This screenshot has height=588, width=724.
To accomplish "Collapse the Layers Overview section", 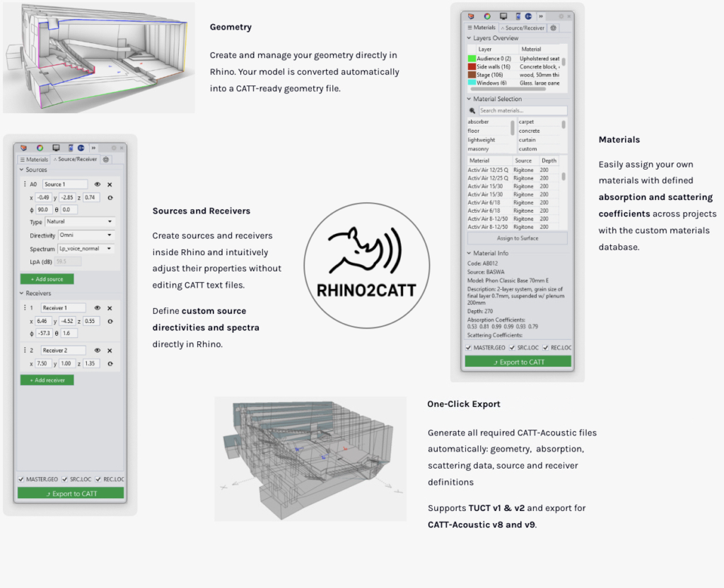I will click(469, 38).
